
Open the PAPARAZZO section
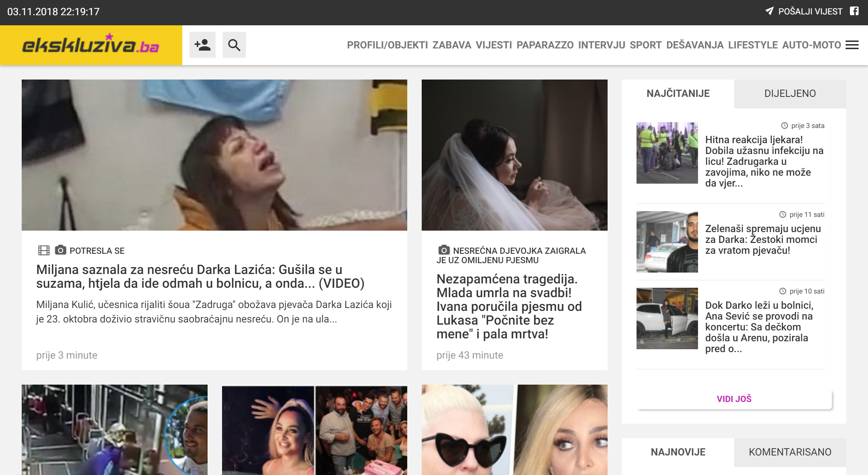pos(545,45)
